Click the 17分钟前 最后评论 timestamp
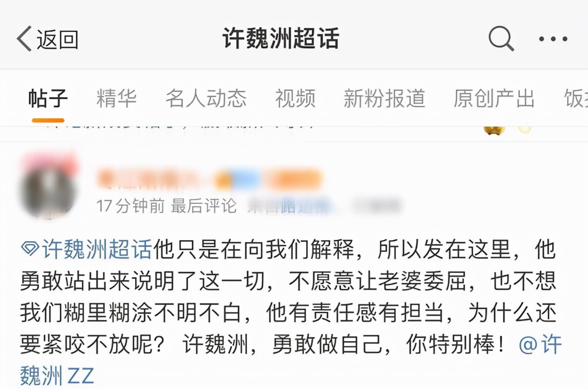Screen dimensions: 588x389 tap(167, 206)
